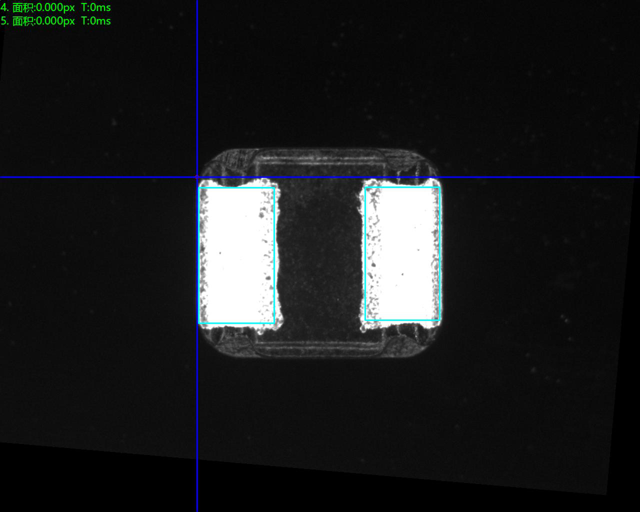Click the dark center body of the component
The image size is (640, 512).
pyautogui.click(x=319, y=254)
